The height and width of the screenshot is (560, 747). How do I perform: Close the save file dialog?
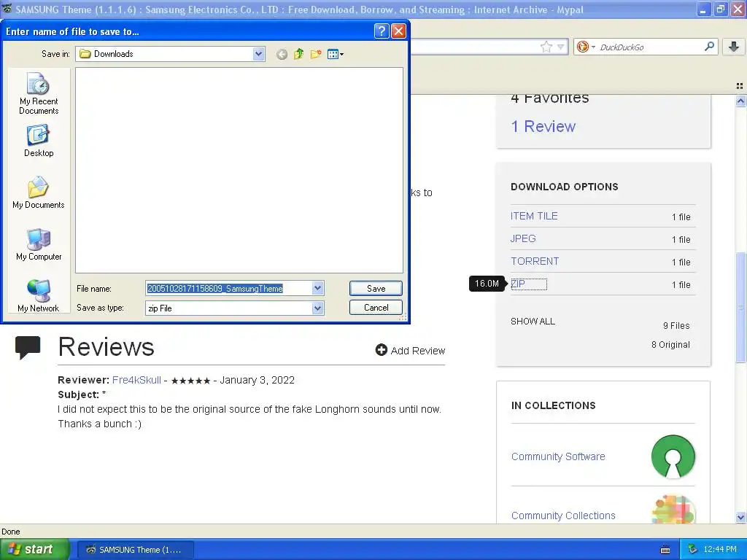tap(398, 31)
